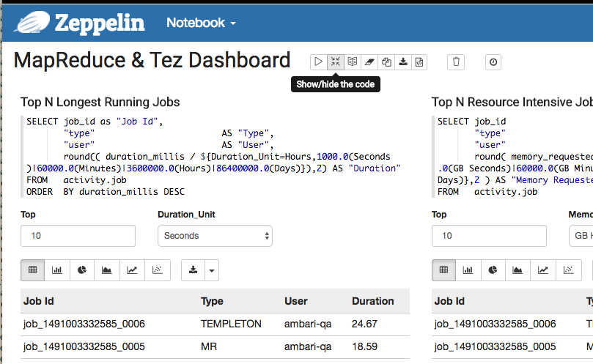Open the scheduler clock icon
This screenshot has height=364, width=593.
click(493, 62)
